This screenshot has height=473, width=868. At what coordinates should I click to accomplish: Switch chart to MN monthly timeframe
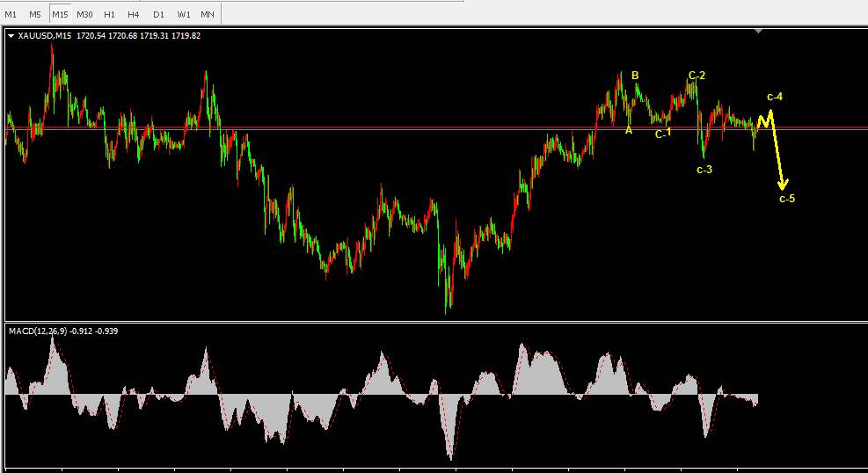(208, 14)
